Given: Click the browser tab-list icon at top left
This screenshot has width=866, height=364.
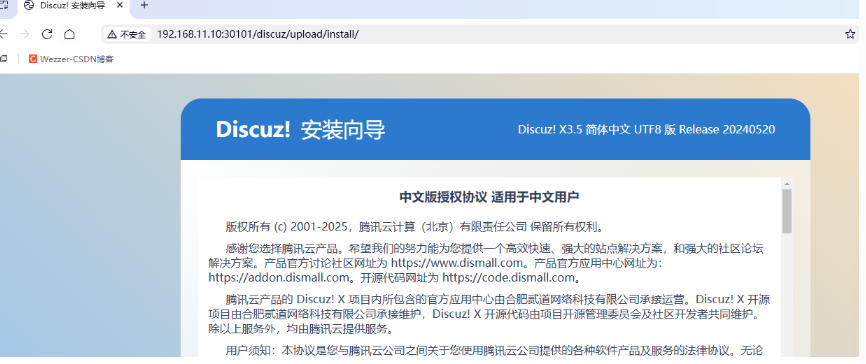Looking at the screenshot, I should click(x=3, y=6).
